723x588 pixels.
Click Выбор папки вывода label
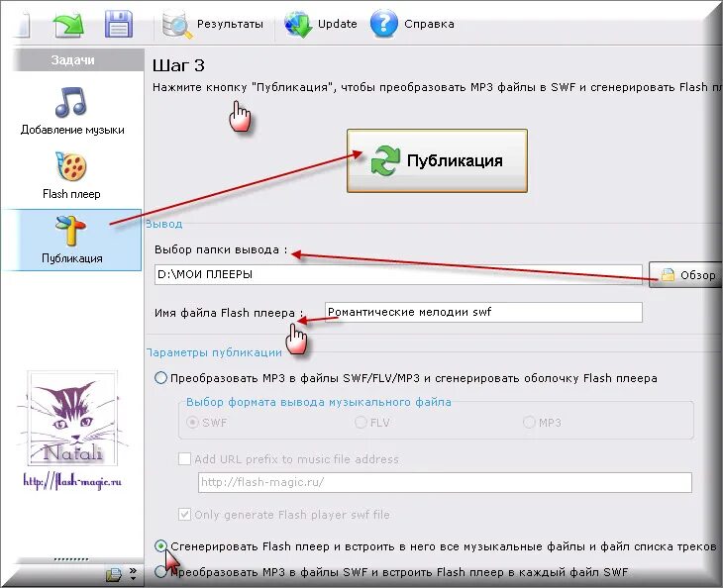click(221, 249)
